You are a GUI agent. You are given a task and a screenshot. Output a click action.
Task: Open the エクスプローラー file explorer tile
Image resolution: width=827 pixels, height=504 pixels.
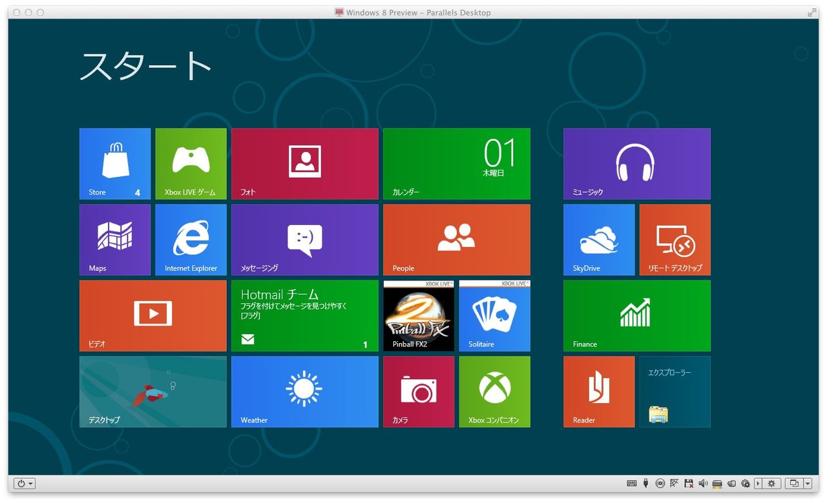tap(675, 392)
